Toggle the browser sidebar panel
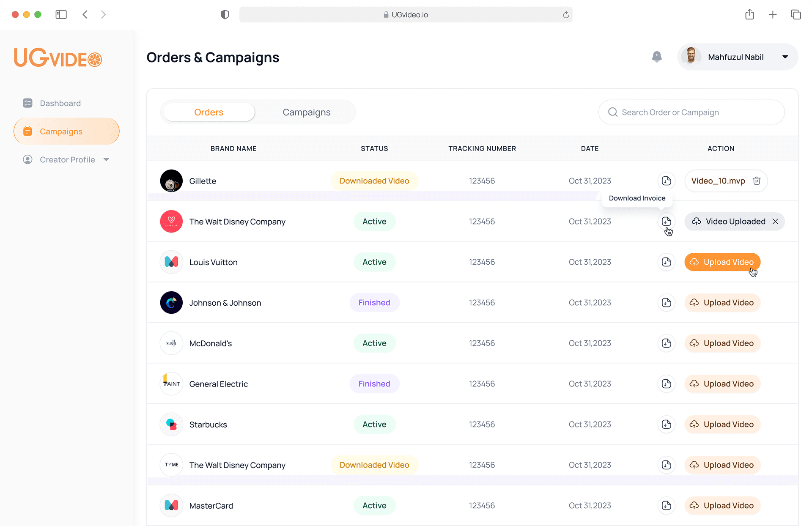This screenshot has width=812, height=526. pos(61,15)
